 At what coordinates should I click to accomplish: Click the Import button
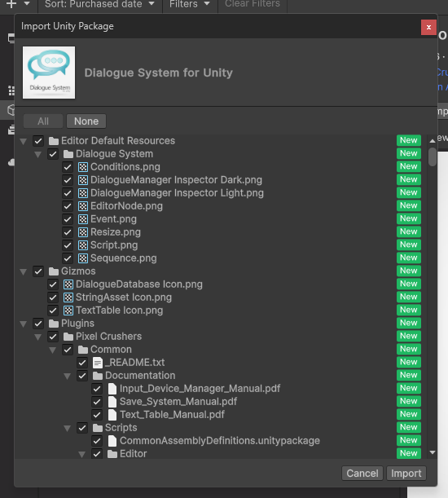coord(406,474)
